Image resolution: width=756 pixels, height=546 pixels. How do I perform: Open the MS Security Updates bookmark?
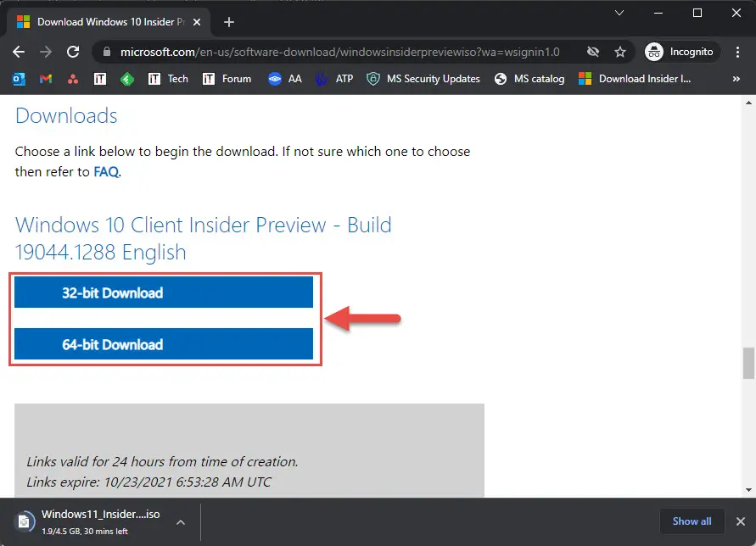coord(423,79)
